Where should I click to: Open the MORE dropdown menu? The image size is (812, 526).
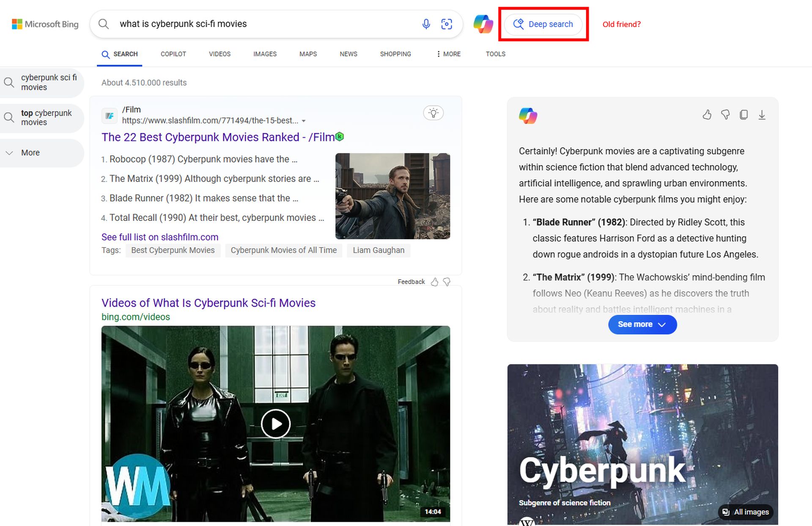point(449,54)
